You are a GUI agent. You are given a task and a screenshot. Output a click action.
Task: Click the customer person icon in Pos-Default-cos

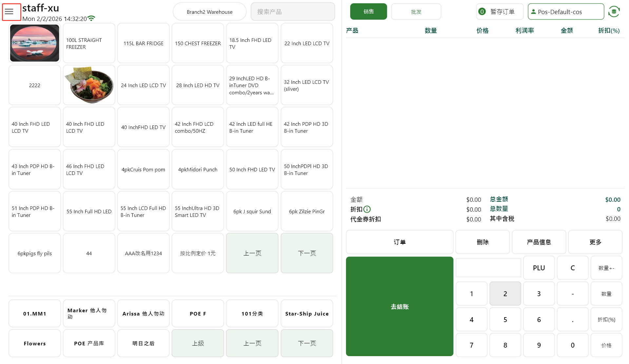coord(533,12)
